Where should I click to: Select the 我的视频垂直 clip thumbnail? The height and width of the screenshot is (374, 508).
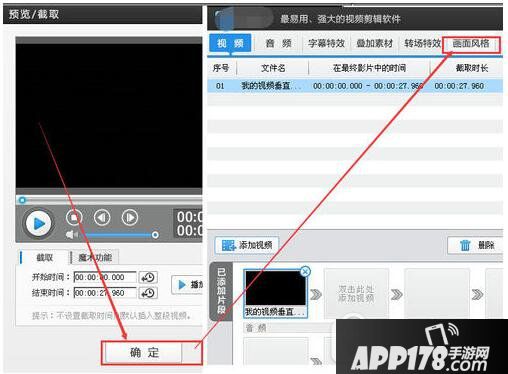point(275,293)
